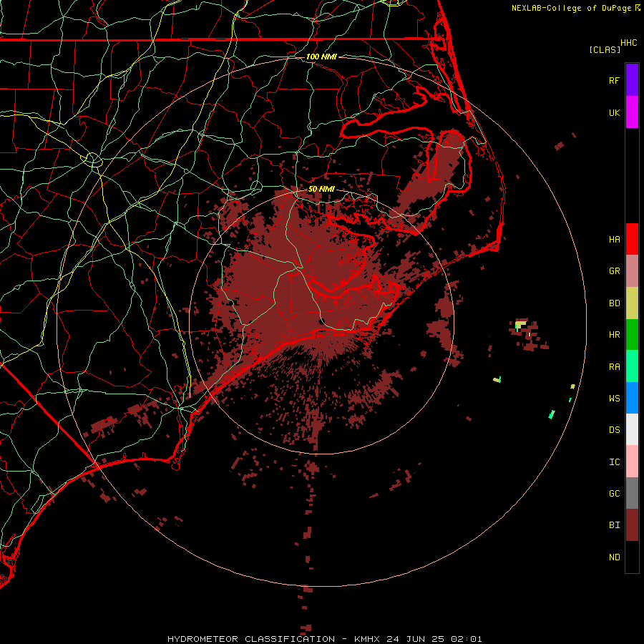Click the GC gray legend swatch
The width and height of the screenshot is (644, 644).
pyautogui.click(x=632, y=493)
